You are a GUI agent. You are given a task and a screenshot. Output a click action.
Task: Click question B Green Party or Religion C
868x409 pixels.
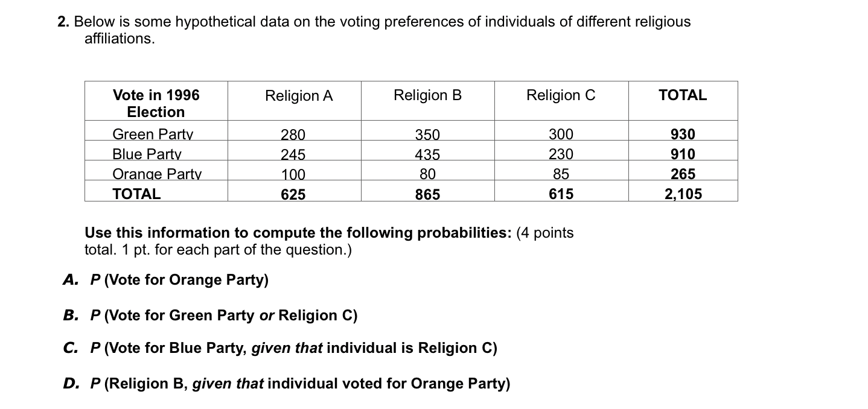[x=211, y=315]
